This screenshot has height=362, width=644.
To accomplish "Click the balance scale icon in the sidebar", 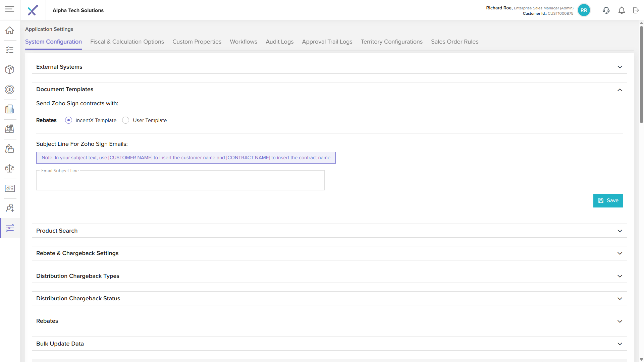I will pyautogui.click(x=10, y=168).
